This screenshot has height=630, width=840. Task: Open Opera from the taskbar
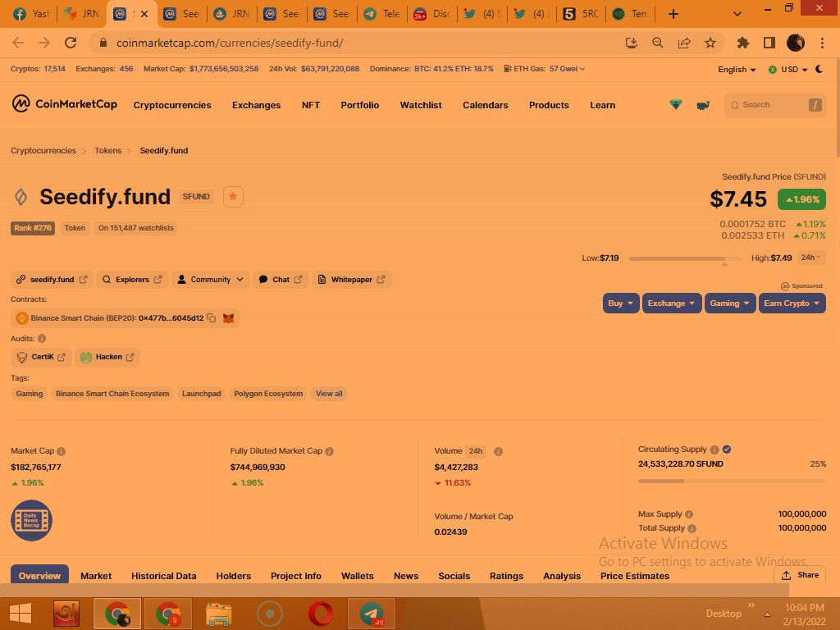click(321, 614)
